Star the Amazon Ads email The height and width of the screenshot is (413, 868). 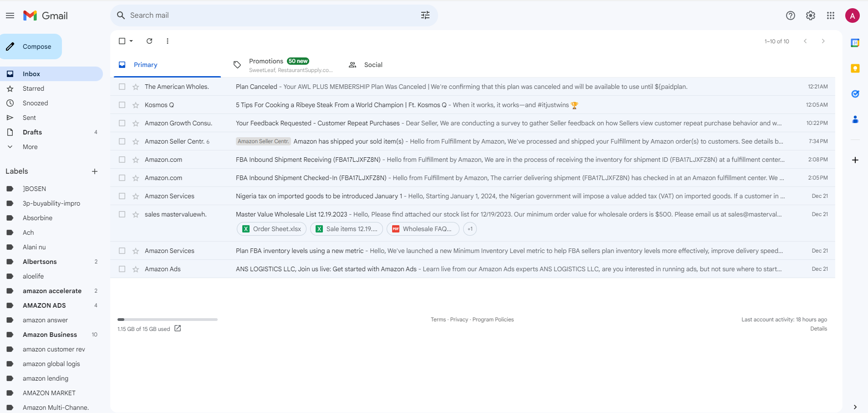pos(136,269)
